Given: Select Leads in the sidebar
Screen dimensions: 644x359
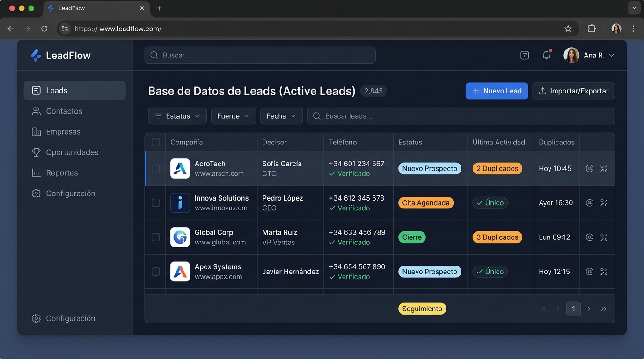Looking at the screenshot, I should (x=75, y=90).
